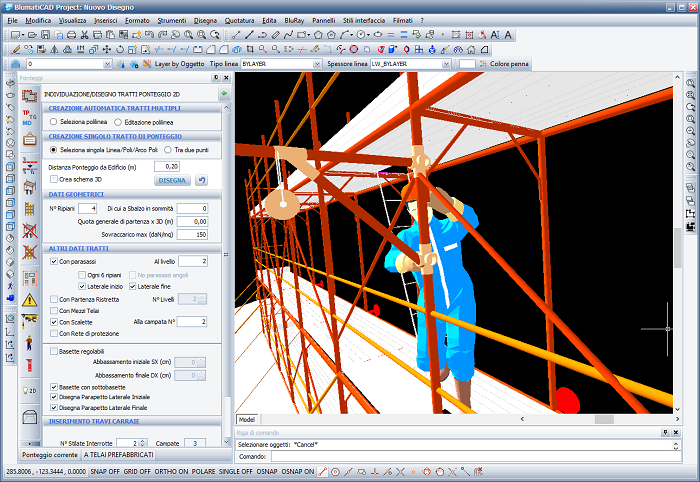Open the Tipo linea BYLAYER dropdown
This screenshot has width=700, height=482.
tap(317, 63)
